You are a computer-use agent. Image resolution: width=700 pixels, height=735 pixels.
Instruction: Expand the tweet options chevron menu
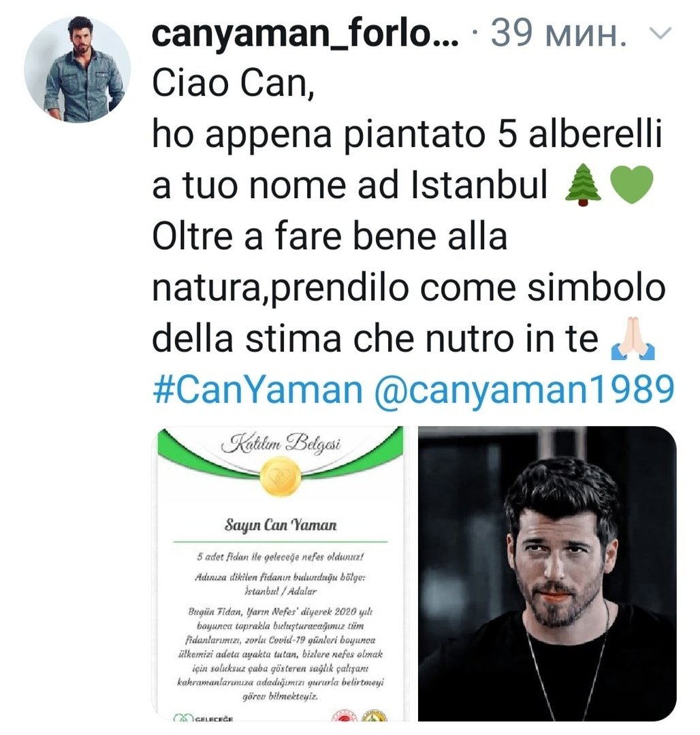(660, 33)
